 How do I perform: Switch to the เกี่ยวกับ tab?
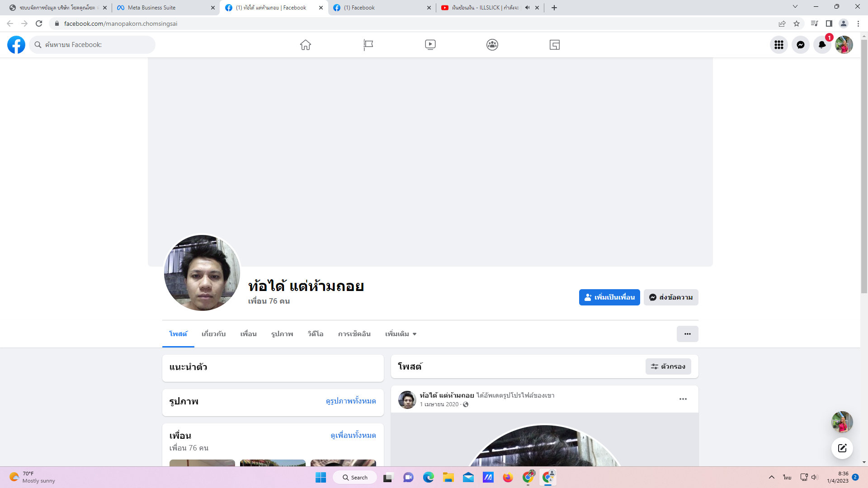213,334
